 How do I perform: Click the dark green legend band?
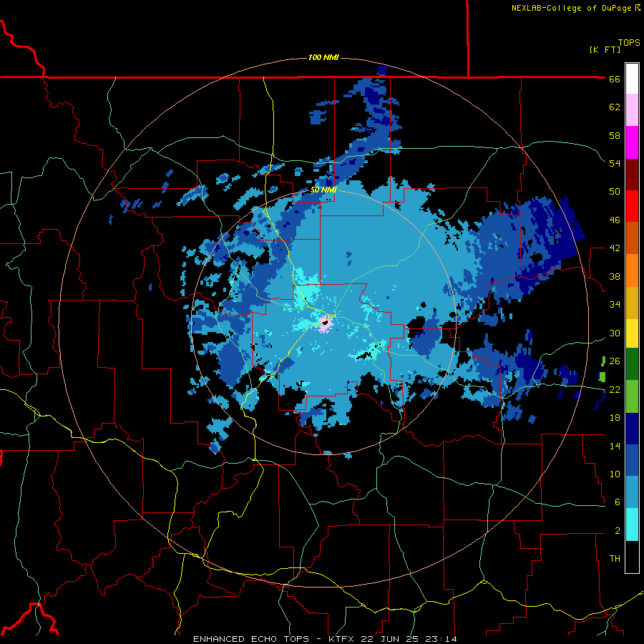[x=632, y=364]
